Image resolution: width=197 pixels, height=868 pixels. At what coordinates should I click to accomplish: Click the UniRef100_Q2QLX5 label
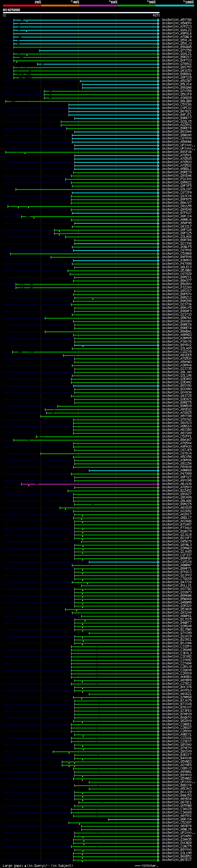pos(176,122)
